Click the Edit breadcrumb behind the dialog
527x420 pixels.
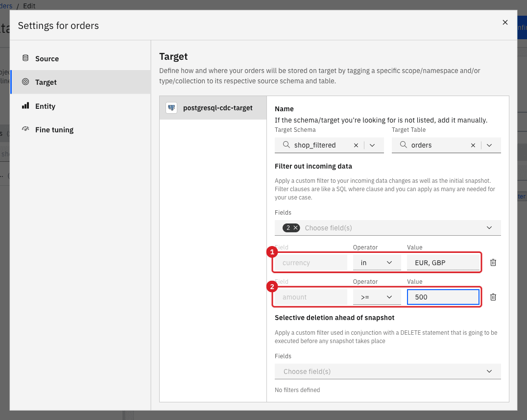tap(29, 6)
